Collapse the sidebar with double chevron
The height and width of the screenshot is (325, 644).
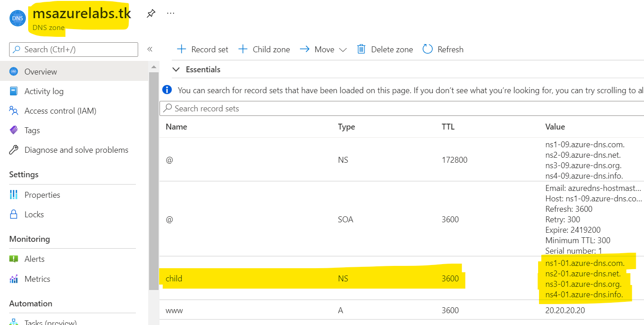[x=150, y=49]
